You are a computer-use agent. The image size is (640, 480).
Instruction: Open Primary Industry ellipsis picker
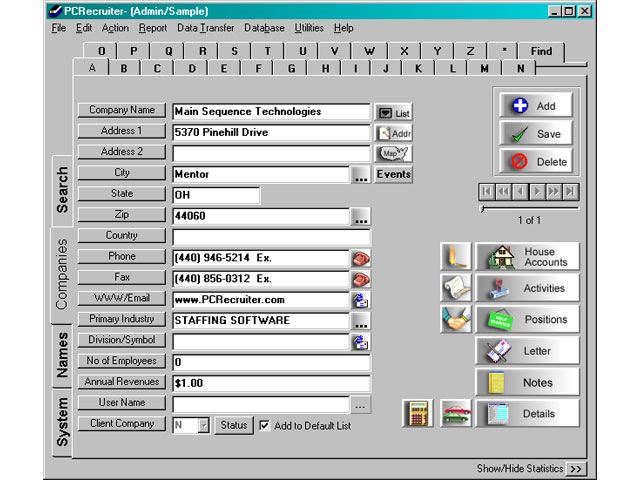coord(361,321)
